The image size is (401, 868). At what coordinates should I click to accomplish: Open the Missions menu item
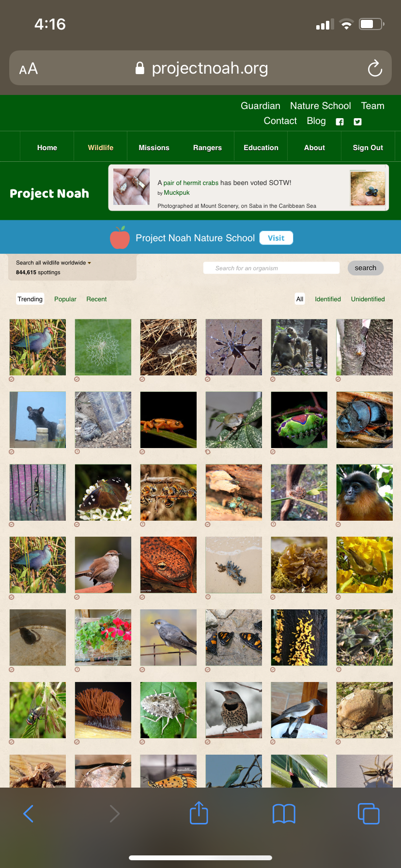pyautogui.click(x=154, y=148)
